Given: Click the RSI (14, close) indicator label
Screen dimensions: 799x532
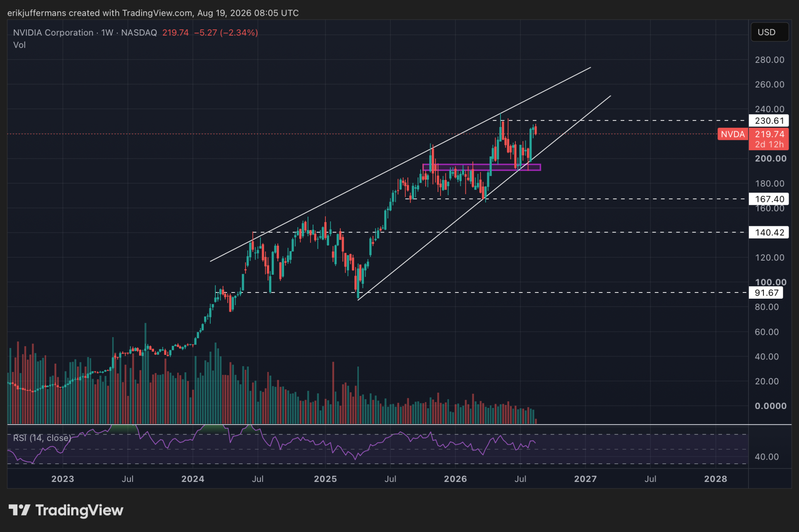Looking at the screenshot, I should (x=42, y=438).
